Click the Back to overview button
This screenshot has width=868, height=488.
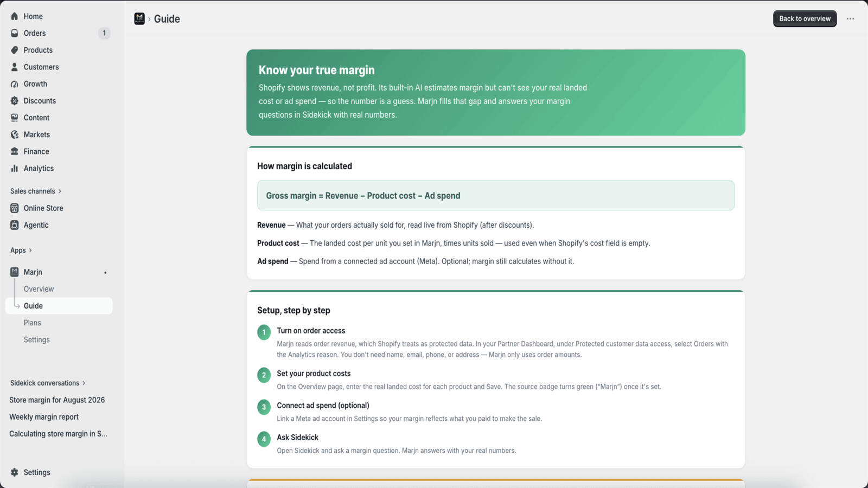click(805, 18)
